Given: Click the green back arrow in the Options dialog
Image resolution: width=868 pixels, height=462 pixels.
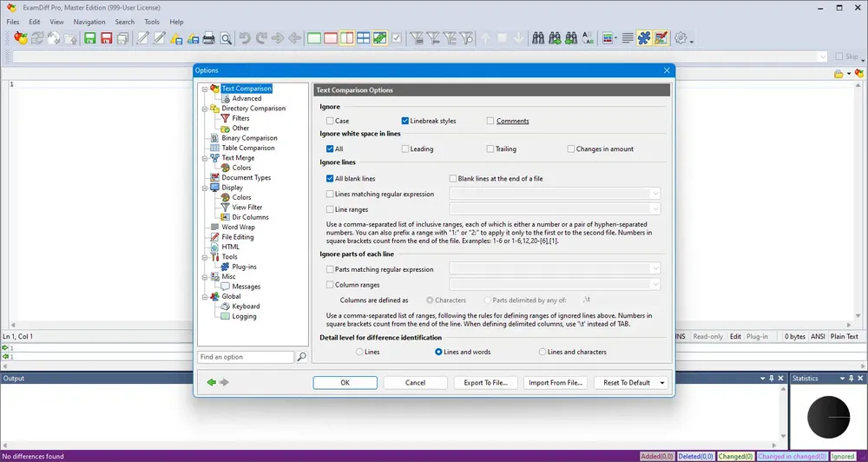Looking at the screenshot, I should pos(212,382).
